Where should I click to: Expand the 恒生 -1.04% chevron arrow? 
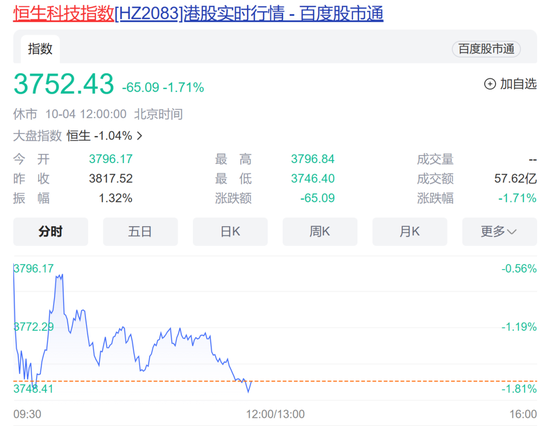[x=140, y=136]
